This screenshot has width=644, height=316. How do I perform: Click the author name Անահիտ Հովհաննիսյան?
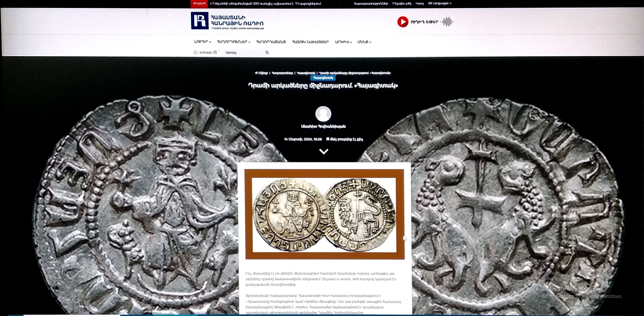323,126
